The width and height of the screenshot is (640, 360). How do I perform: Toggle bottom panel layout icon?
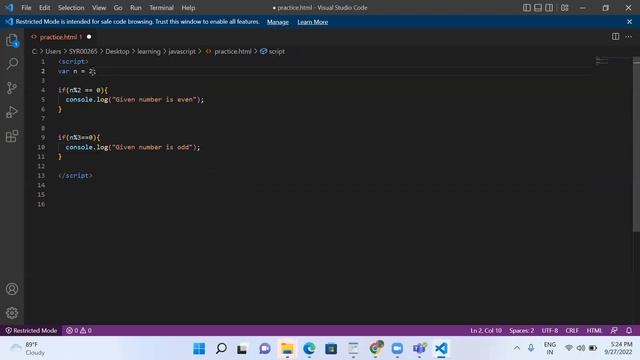click(x=538, y=8)
